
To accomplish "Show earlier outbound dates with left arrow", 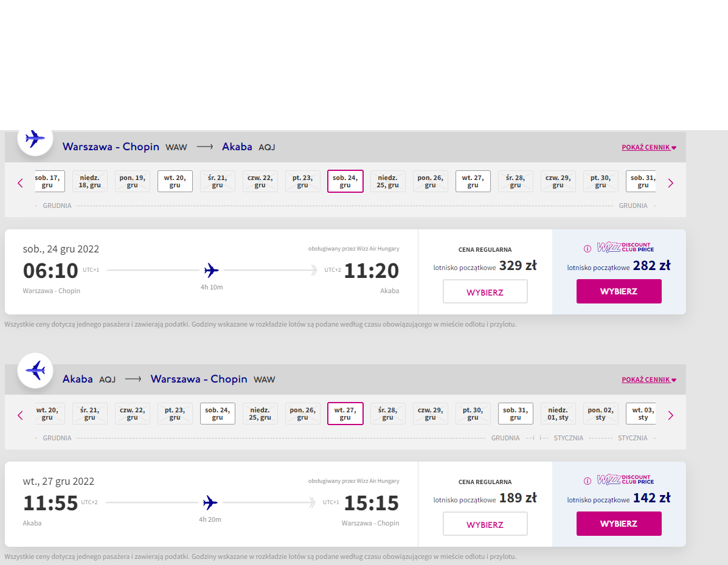I will point(20,183).
